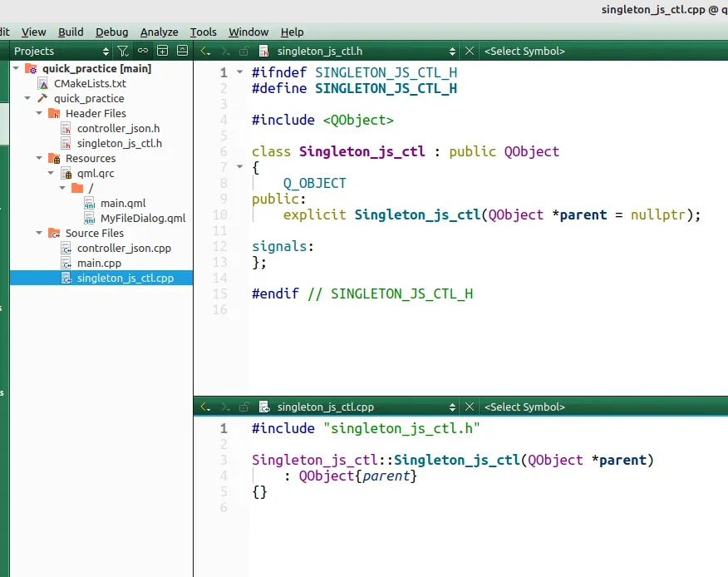Collapse the Resources folder

(39, 159)
